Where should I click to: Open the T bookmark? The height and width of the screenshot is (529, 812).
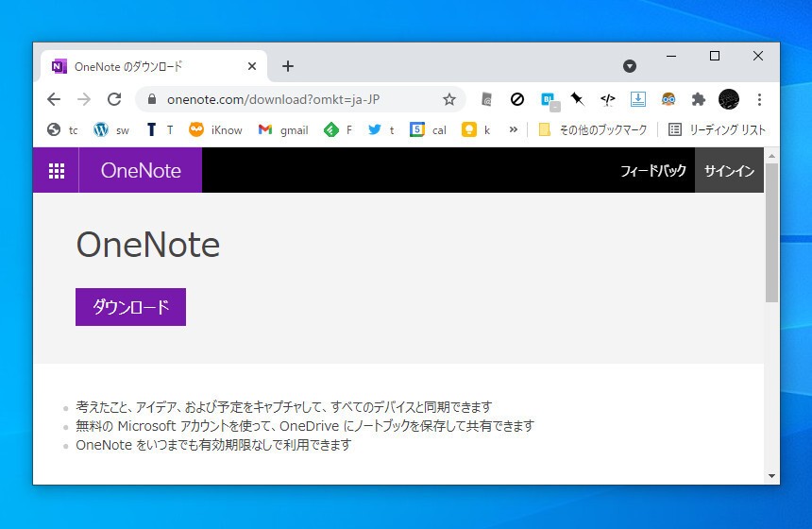pos(160,129)
